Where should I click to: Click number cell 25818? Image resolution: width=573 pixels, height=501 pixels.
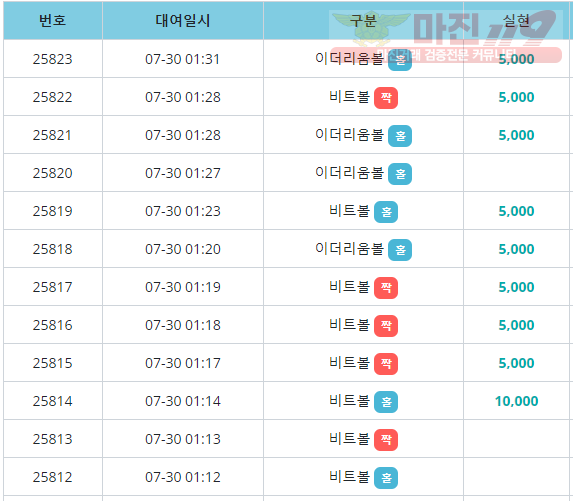coord(53,249)
